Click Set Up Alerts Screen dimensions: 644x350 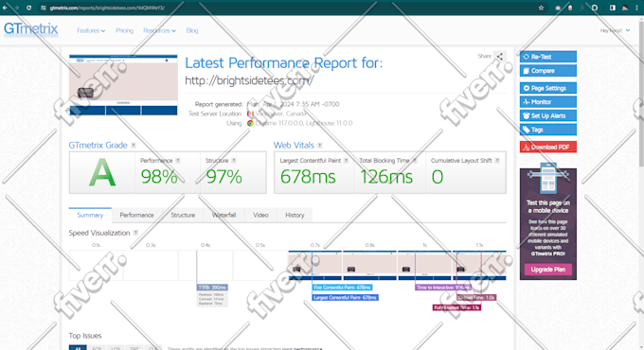(x=548, y=115)
